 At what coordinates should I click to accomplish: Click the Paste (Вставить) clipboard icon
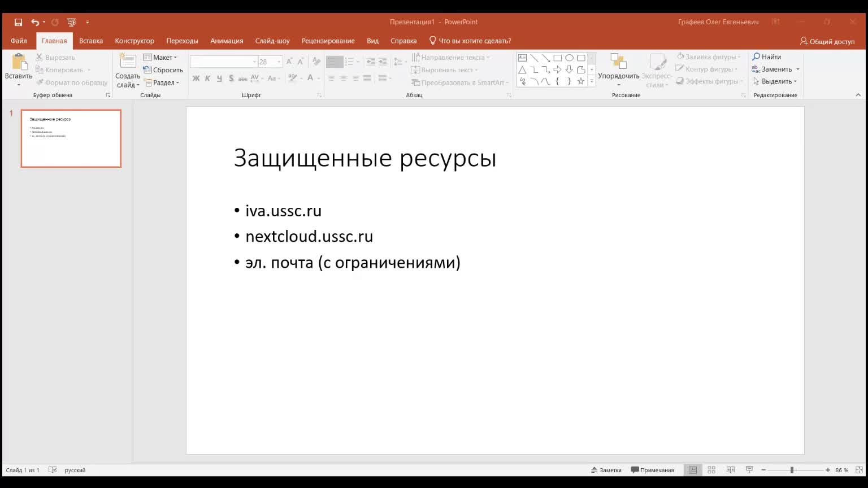(19, 62)
